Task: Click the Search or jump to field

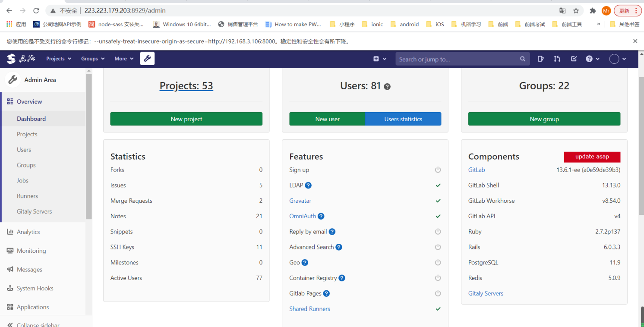Action: (x=458, y=59)
